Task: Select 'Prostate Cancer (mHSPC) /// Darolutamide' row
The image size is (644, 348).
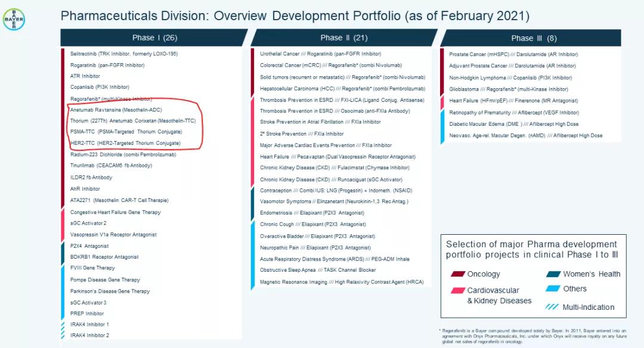Action: pyautogui.click(x=513, y=54)
